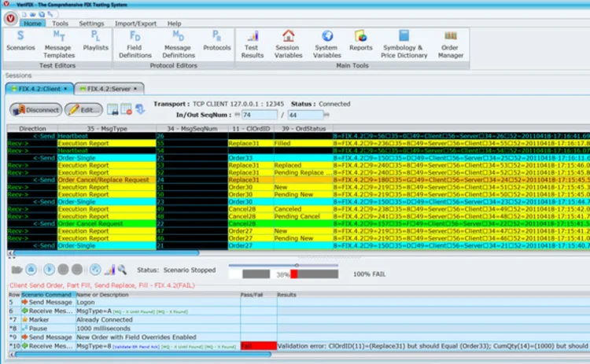
Task: Select Order-Single row with ClOrdID Order33
Action: pos(298,158)
